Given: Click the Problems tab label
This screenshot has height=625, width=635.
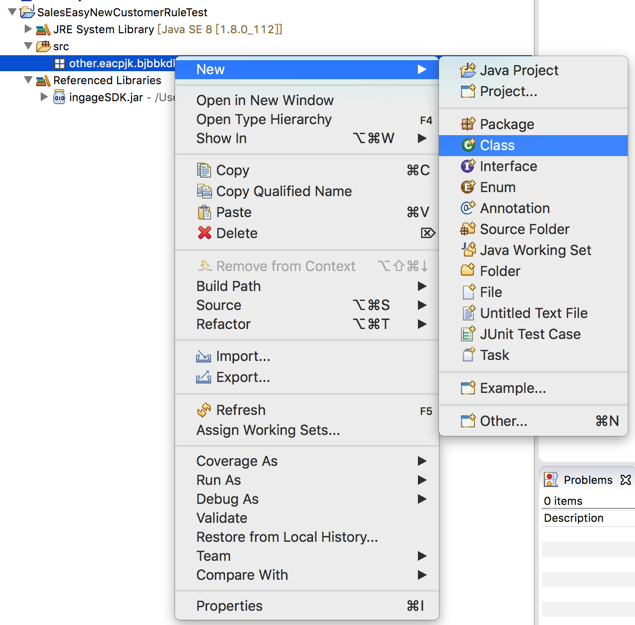Looking at the screenshot, I should [x=588, y=480].
